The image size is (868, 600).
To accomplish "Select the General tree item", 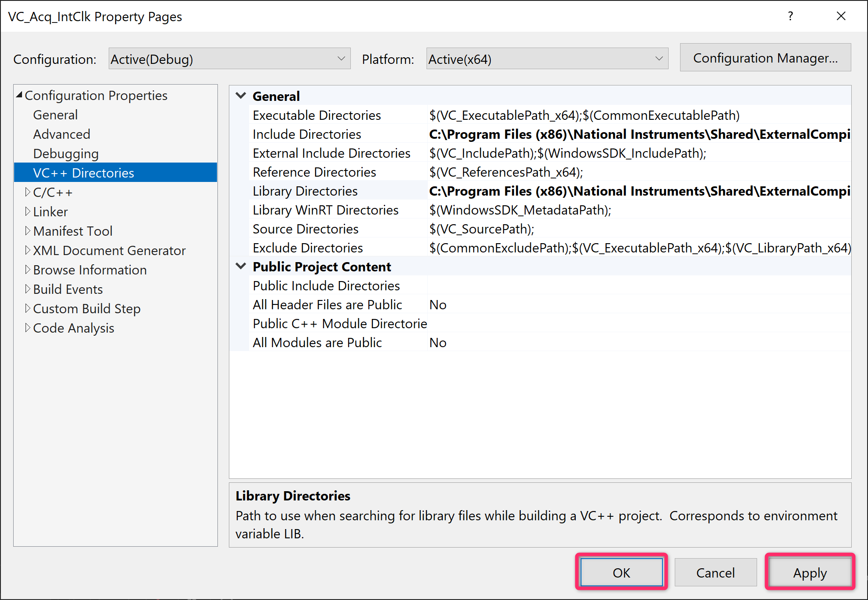I will tap(55, 115).
